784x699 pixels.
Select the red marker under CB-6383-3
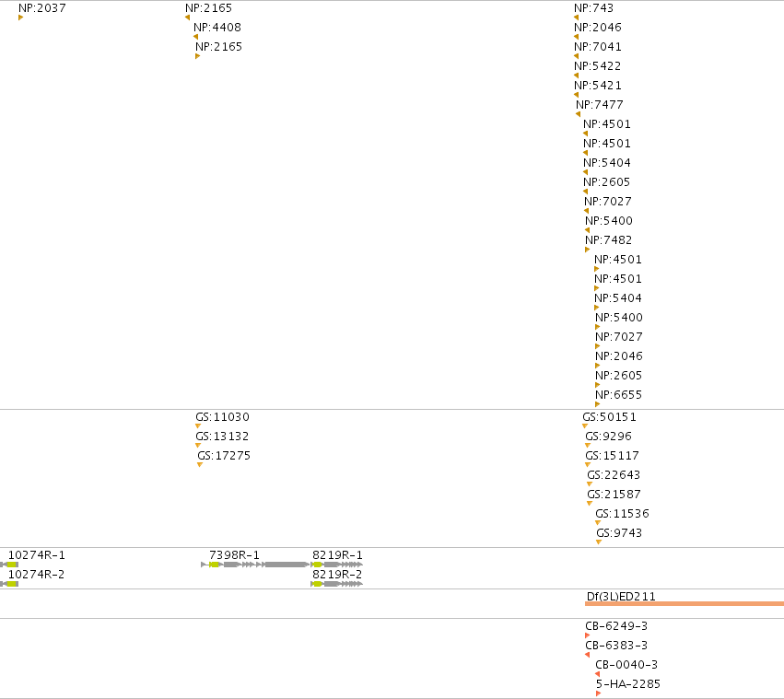point(588,655)
